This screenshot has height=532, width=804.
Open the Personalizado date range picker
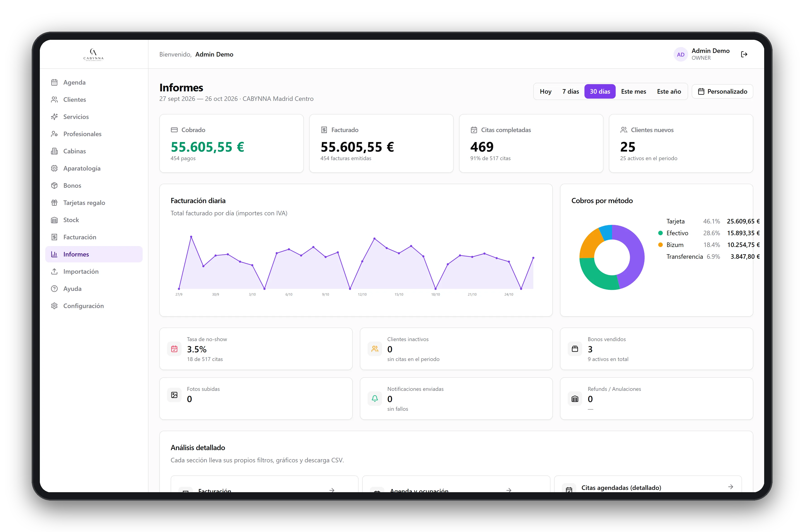722,92
